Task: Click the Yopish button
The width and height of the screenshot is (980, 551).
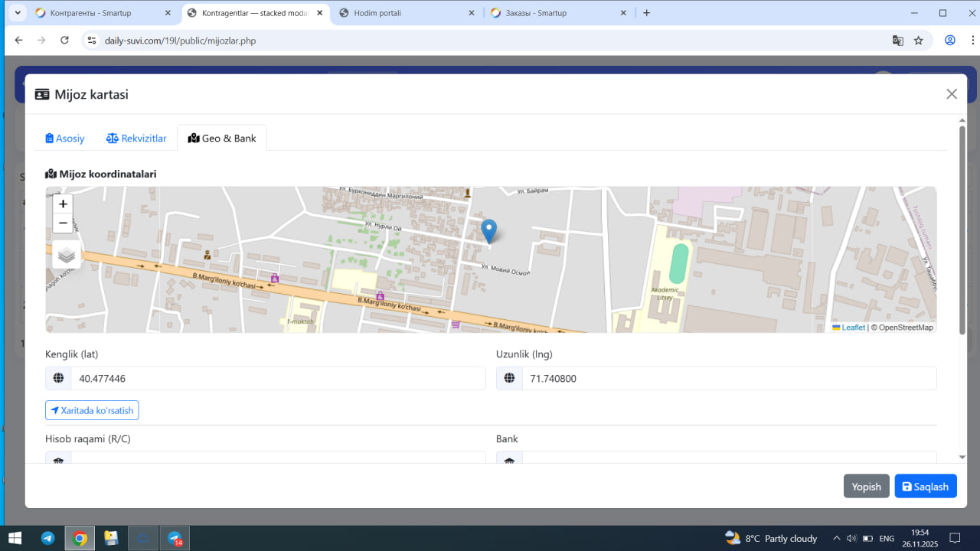Action: pos(867,487)
